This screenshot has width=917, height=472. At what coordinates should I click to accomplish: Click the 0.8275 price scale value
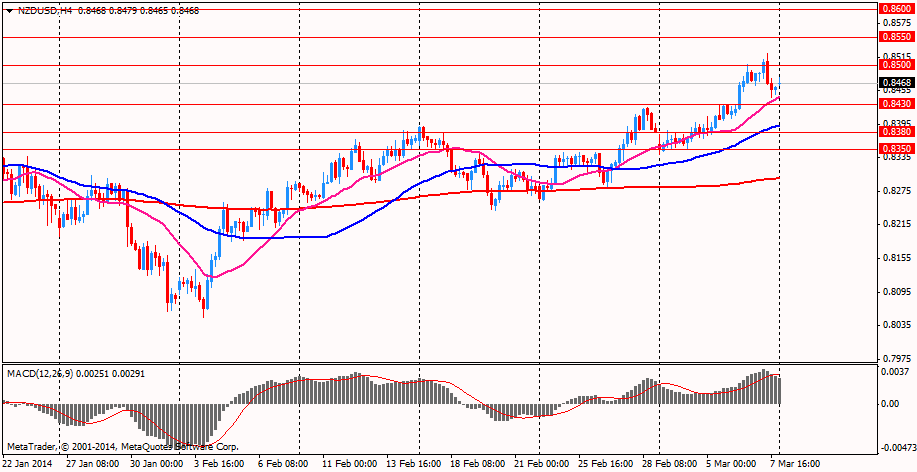(897, 191)
